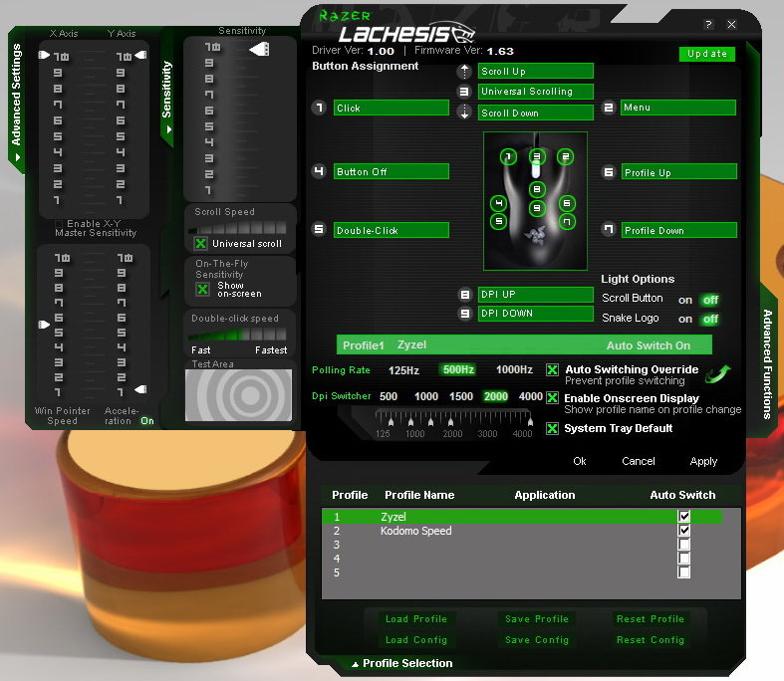
Task: Open the Scroll Down assignment dropdown
Action: click(536, 113)
